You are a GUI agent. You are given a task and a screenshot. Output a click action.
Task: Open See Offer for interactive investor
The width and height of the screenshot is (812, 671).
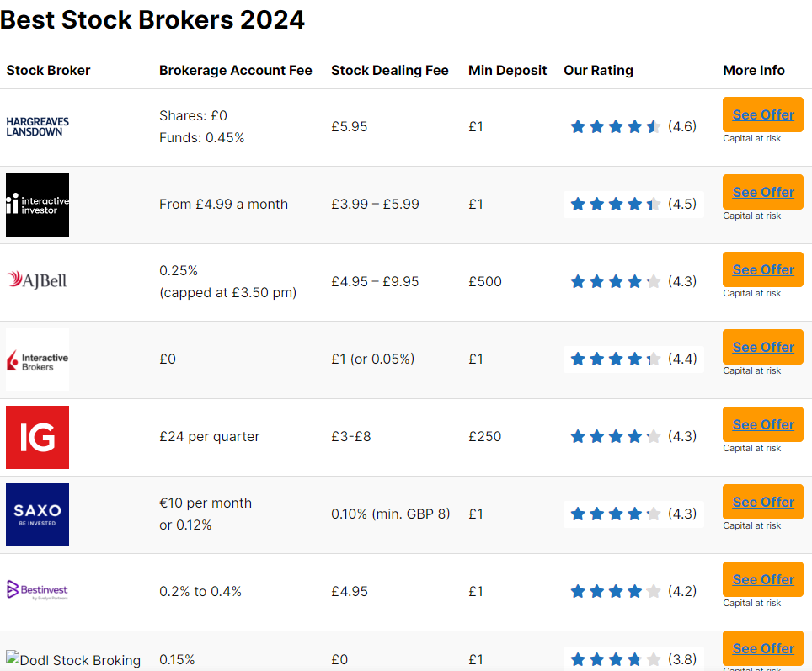click(x=763, y=192)
